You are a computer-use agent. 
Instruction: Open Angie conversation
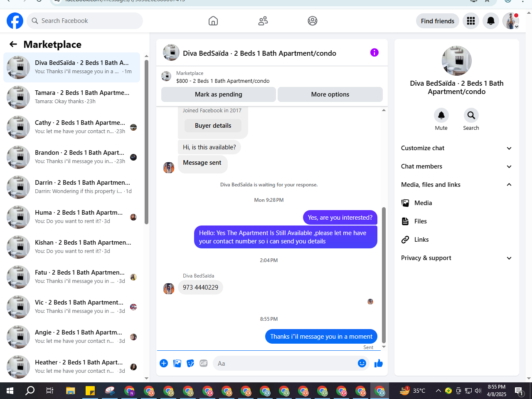(x=71, y=337)
